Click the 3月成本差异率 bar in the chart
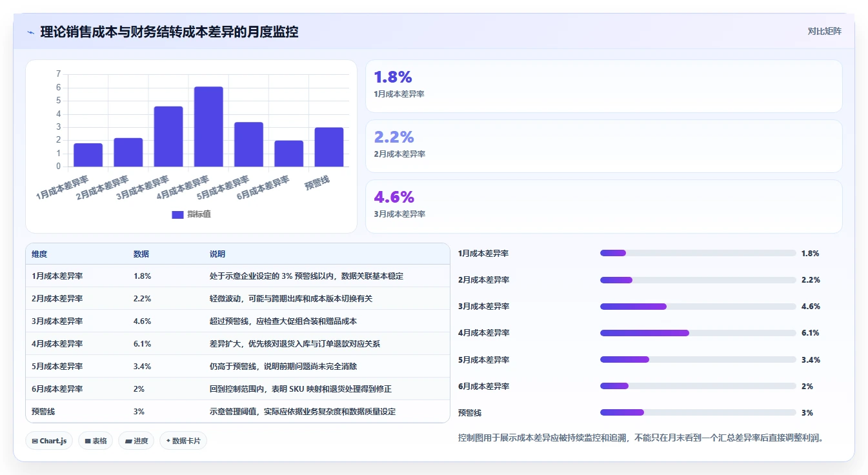Viewport: 868px width, 475px height. click(x=168, y=136)
